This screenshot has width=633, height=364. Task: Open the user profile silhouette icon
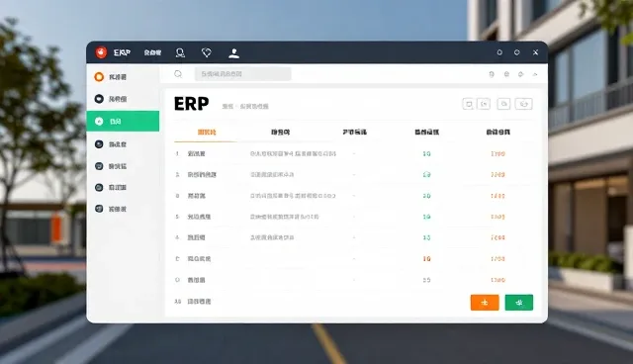(x=233, y=52)
